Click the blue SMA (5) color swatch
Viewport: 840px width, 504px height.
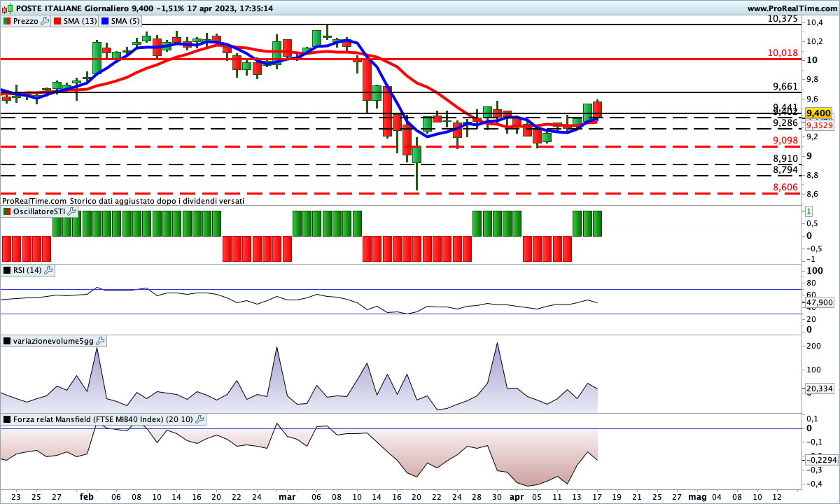point(106,21)
